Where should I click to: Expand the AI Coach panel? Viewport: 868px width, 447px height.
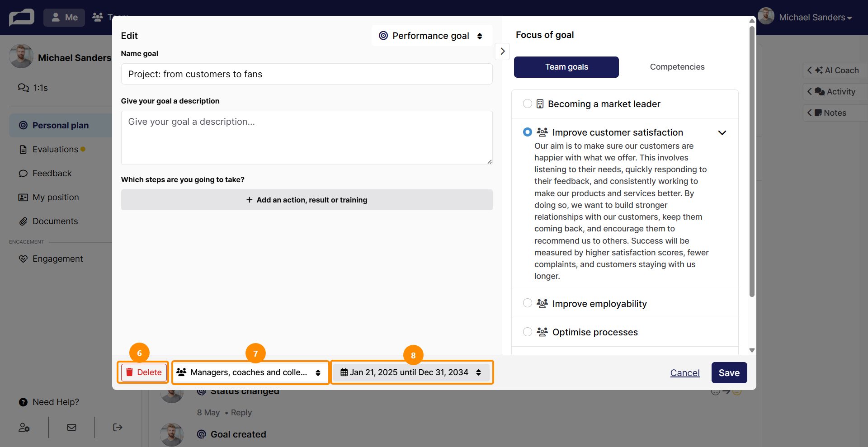coord(835,71)
